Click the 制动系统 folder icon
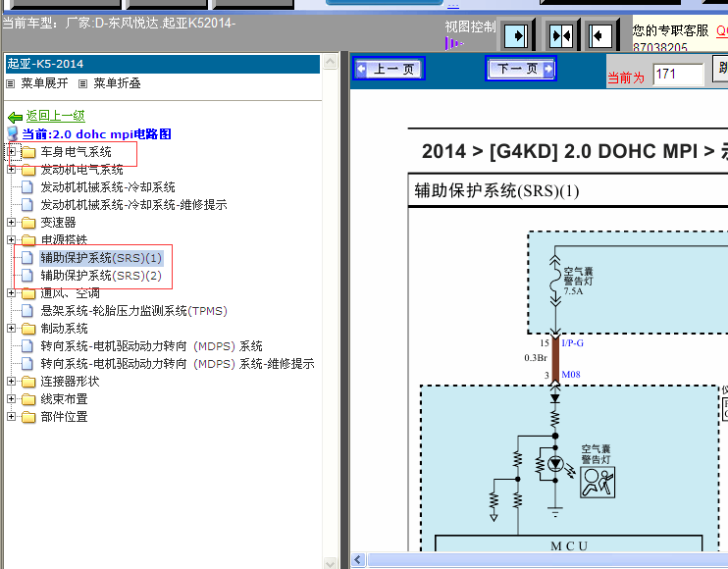 (28, 329)
